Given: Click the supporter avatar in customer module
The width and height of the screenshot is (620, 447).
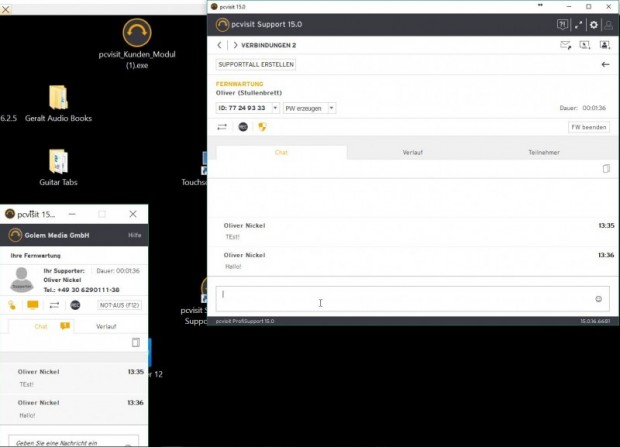Looking at the screenshot, I should pyautogui.click(x=22, y=280).
